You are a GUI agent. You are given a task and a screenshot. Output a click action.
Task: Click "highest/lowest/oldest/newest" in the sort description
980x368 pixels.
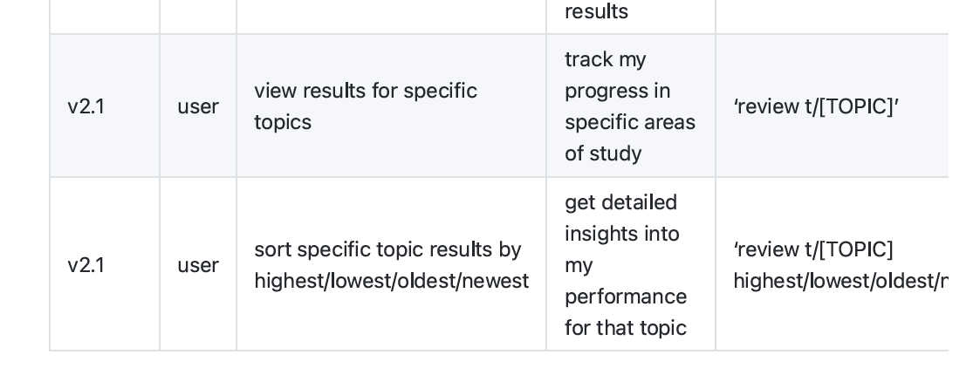(x=391, y=281)
